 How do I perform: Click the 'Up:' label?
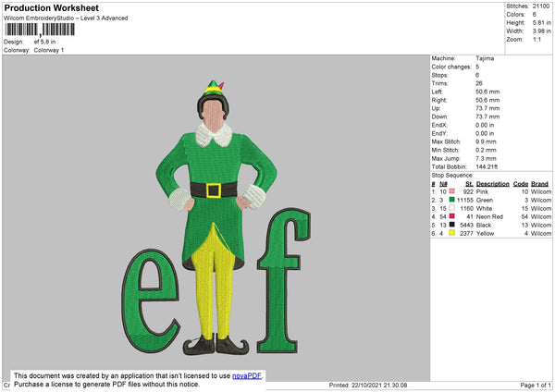436,108
